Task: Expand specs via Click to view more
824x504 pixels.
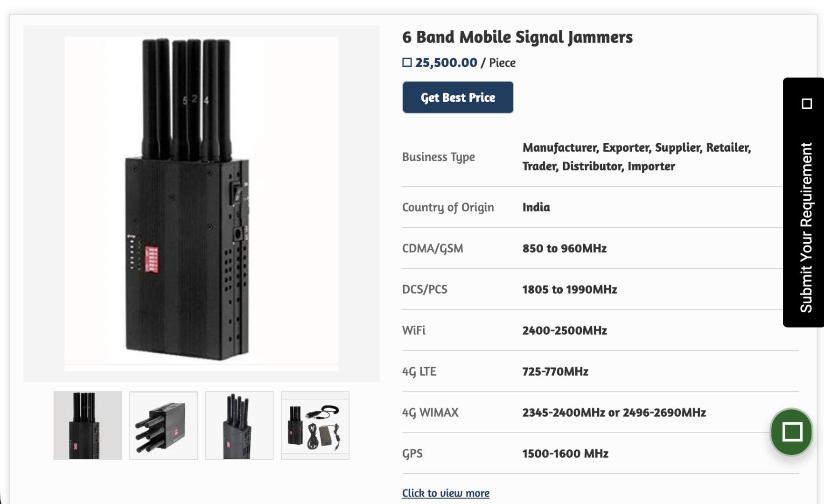Action: coord(446,493)
